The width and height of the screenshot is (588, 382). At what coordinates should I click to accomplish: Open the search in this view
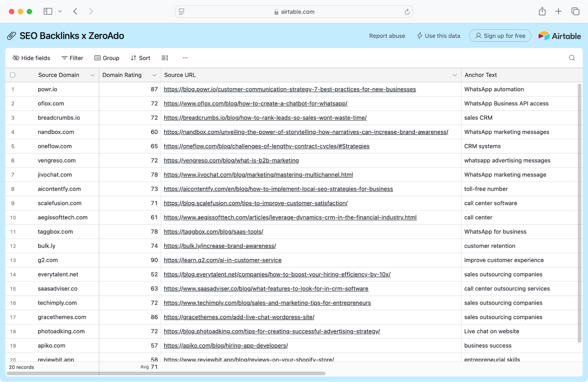click(x=572, y=58)
